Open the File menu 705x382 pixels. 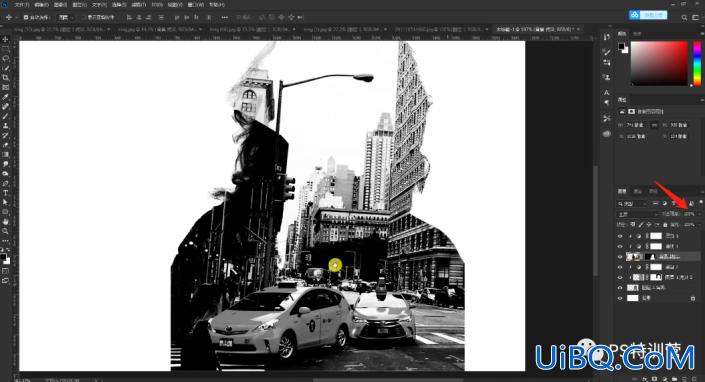click(21, 4)
